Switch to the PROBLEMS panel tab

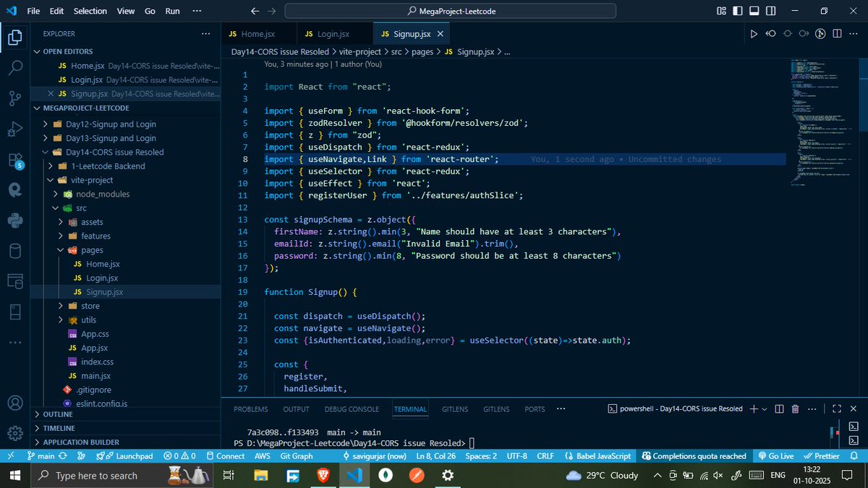(x=251, y=409)
